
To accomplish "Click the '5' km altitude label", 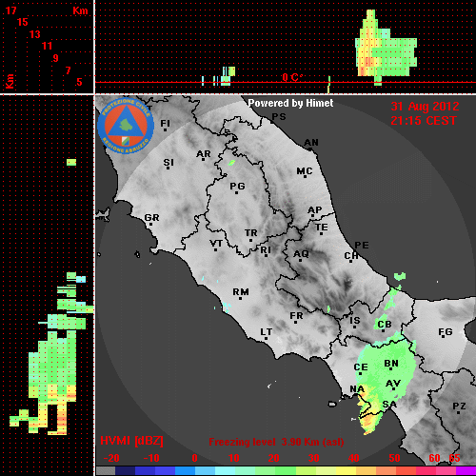I will point(79,82).
